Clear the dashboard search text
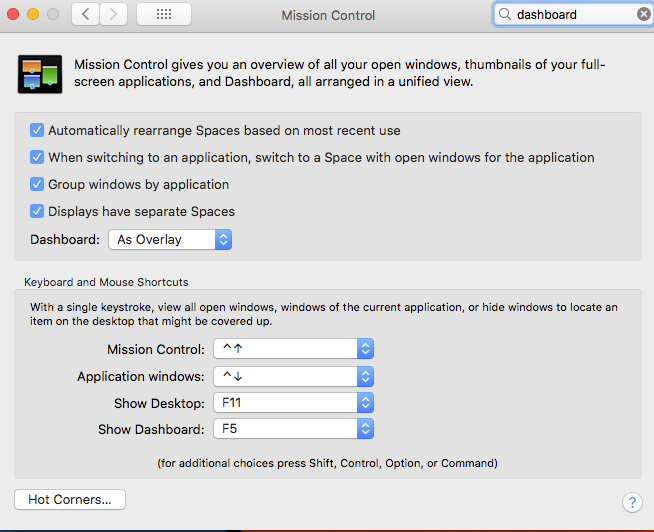Viewport: 654px width, 532px height. 644,15
